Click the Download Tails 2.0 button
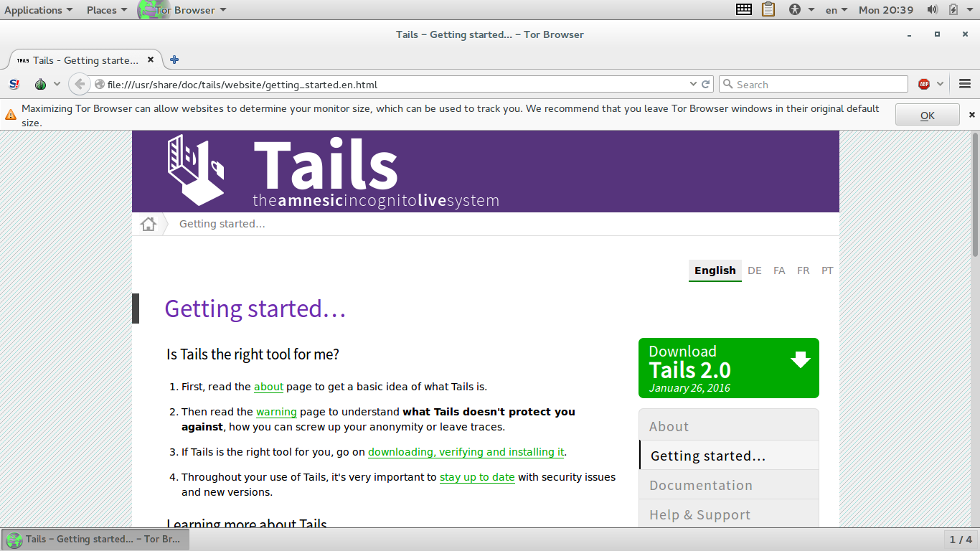This screenshot has width=980, height=551. (x=728, y=368)
